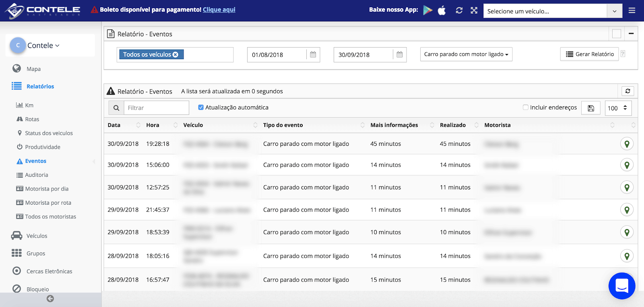Show map location for 18:05:16 event
This screenshot has width=644, height=307.
627,256
